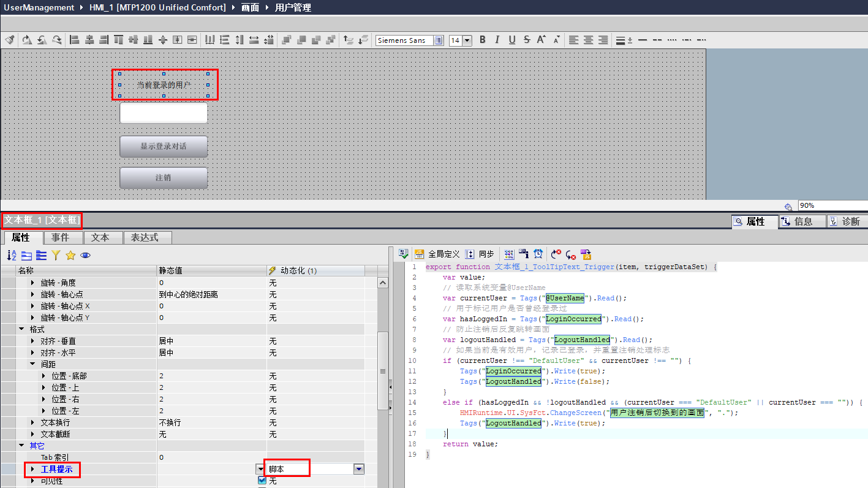Open the 脚本 dynamization dropdown
Screen dimensions: 868x488
(x=359, y=469)
